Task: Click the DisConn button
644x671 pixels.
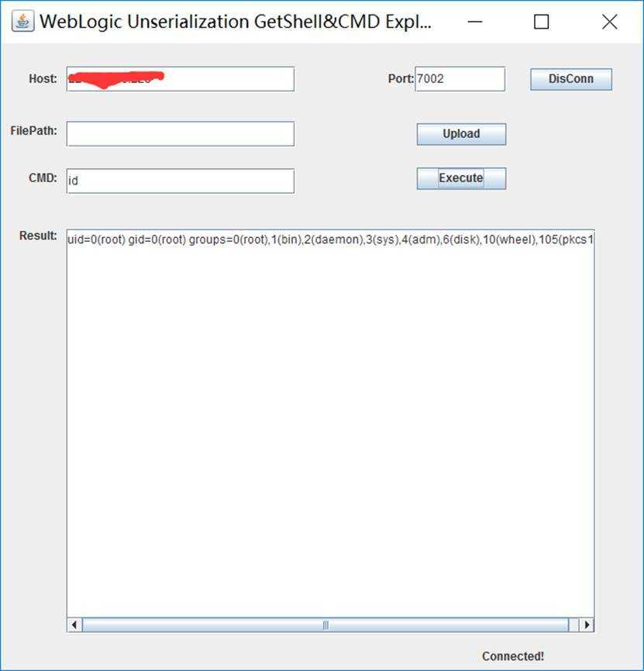Action: pos(571,79)
